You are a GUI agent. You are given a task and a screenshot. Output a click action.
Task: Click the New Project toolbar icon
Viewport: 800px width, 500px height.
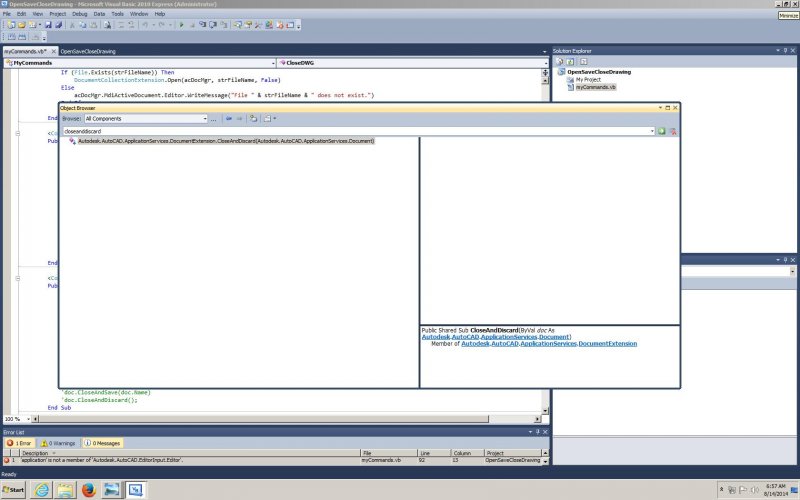[11, 24]
